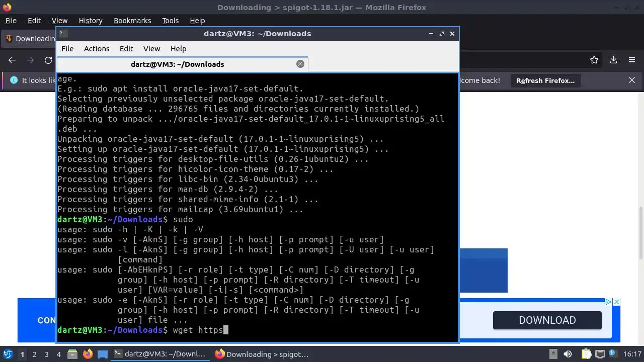Screen dimensions: 644x362
Task: Open the terminal View menu
Action: point(151,49)
